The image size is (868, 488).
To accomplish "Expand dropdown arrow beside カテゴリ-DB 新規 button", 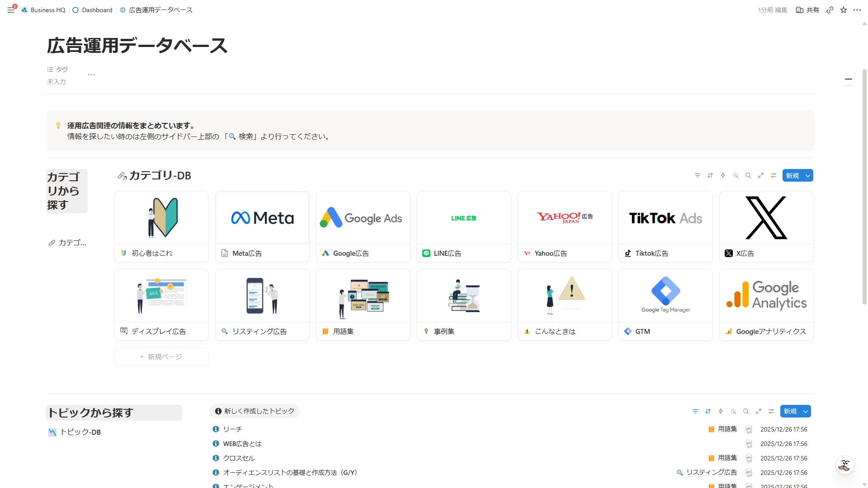I will pos(808,175).
